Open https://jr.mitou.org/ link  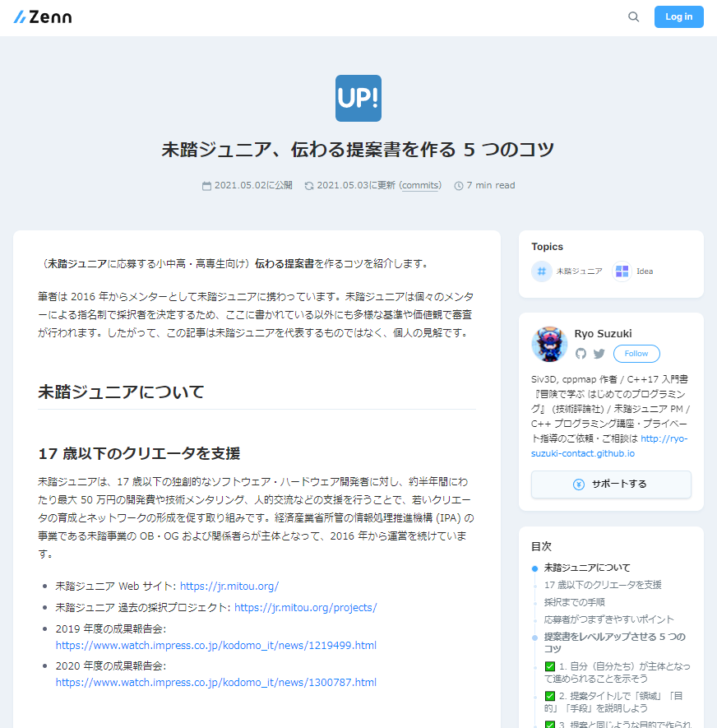(x=229, y=586)
